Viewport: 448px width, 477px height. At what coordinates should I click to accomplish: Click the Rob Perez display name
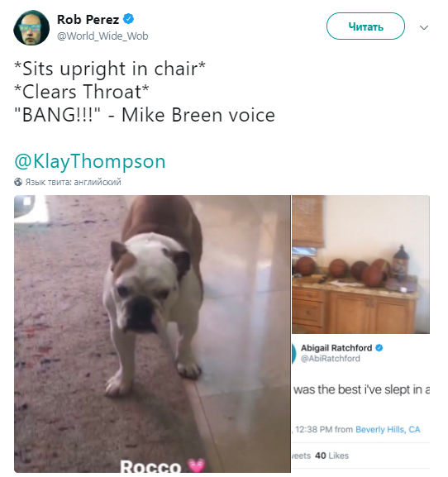pyautogui.click(x=88, y=20)
